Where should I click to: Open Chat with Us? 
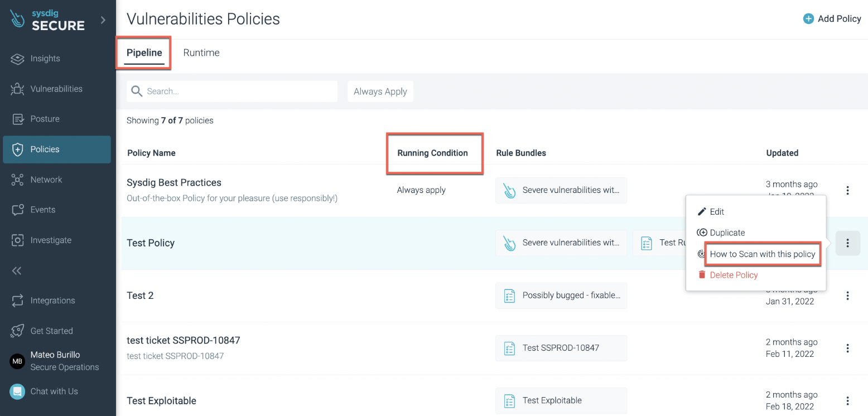pyautogui.click(x=54, y=391)
